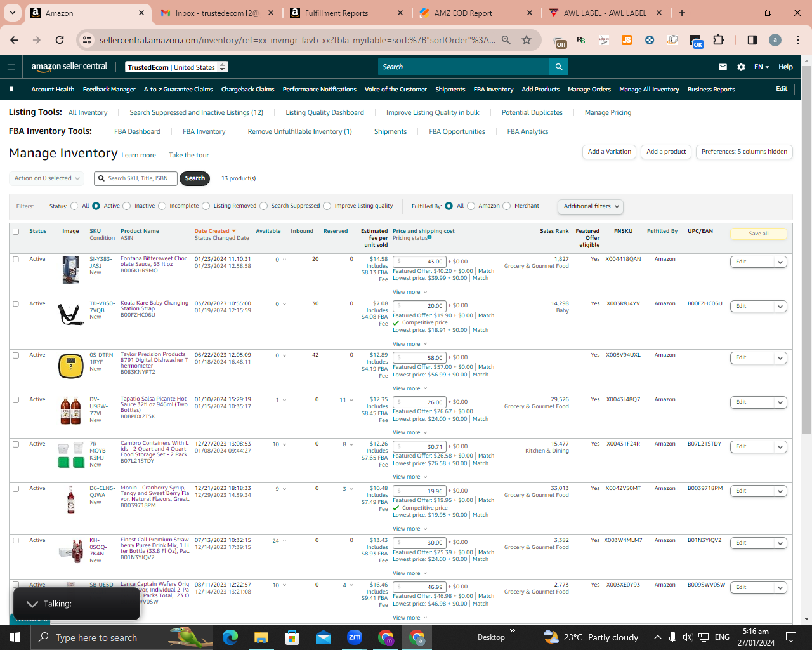Expand View more for Monin Cranberry Syrup row
Screen dimensions: 812x650
[410, 529]
